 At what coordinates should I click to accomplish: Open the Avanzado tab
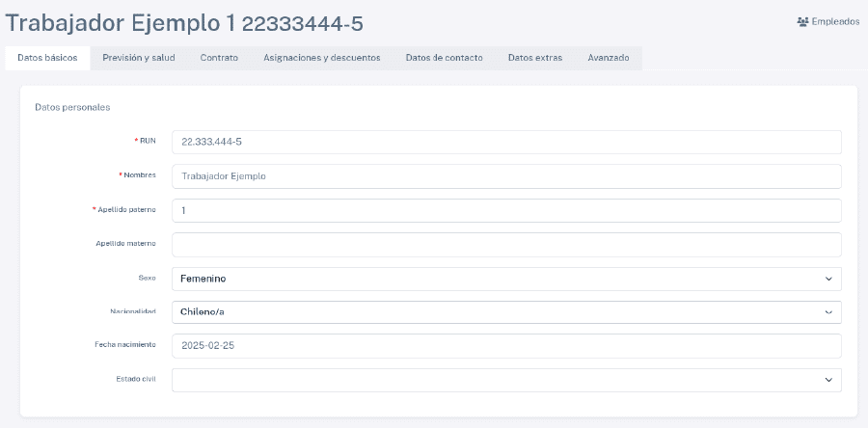(x=609, y=58)
